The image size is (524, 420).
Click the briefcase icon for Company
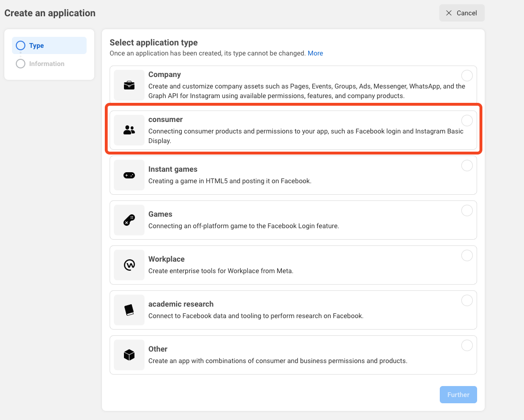(129, 85)
